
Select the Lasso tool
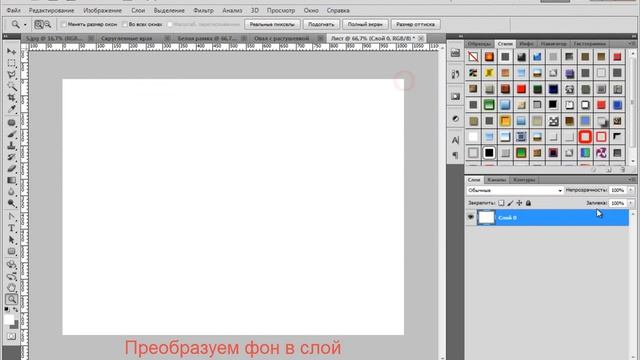[11, 75]
